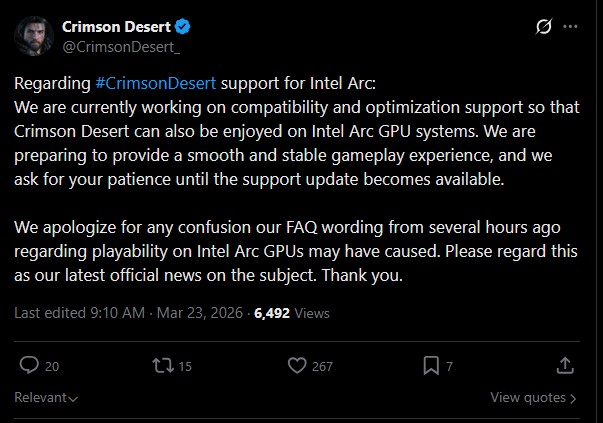Screen dimensions: 603x423
Task: Click the repost count of 15
Action: click(x=186, y=367)
